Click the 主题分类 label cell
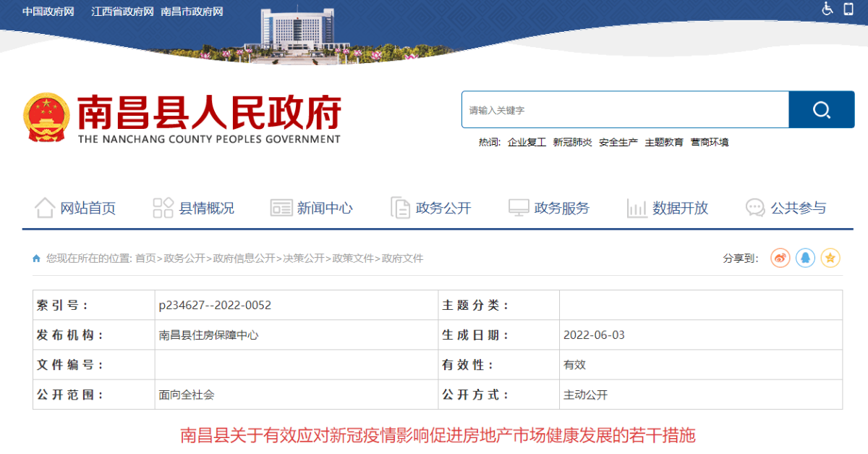 coord(499,306)
